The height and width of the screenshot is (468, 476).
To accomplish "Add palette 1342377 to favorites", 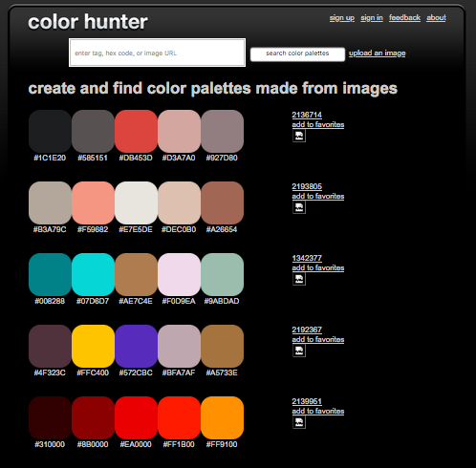I will tap(318, 267).
